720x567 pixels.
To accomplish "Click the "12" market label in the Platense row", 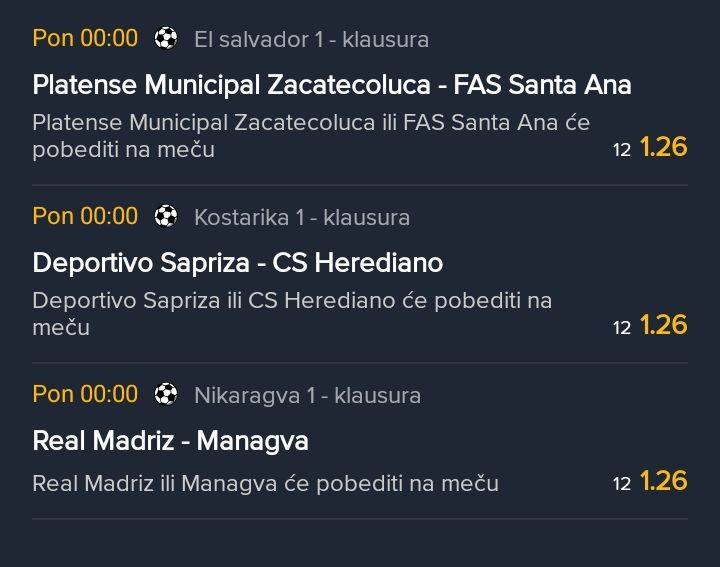I will 622,150.
